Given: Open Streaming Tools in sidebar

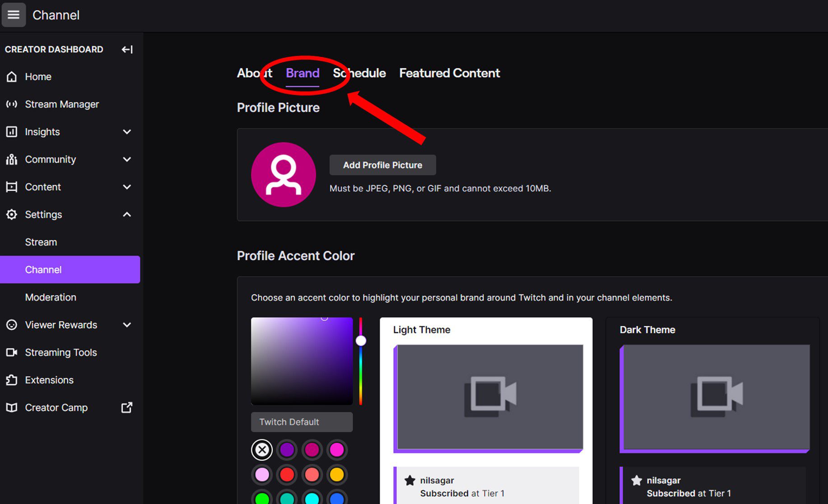Looking at the screenshot, I should [70, 352].
